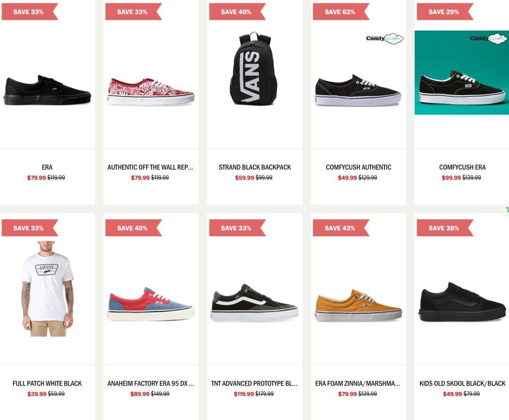Click the Save 43% ribbon badge
Viewport: 509px width, 420px height.
point(341,228)
